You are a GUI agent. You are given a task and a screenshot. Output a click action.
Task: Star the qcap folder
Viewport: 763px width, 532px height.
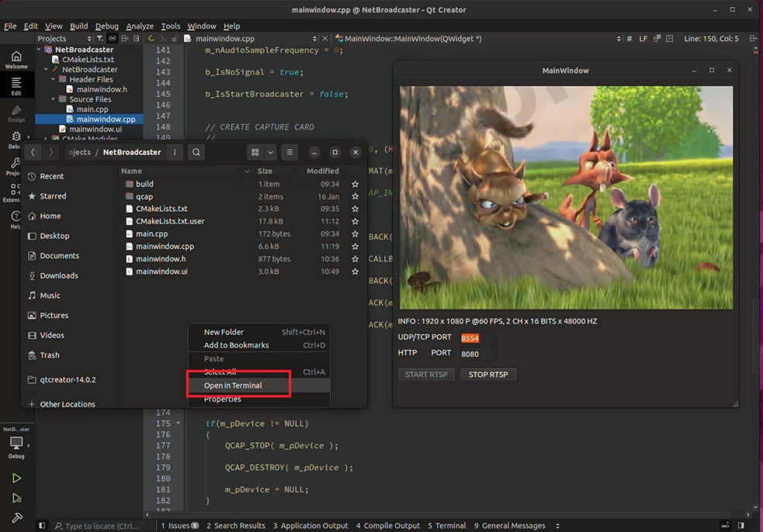click(x=355, y=196)
